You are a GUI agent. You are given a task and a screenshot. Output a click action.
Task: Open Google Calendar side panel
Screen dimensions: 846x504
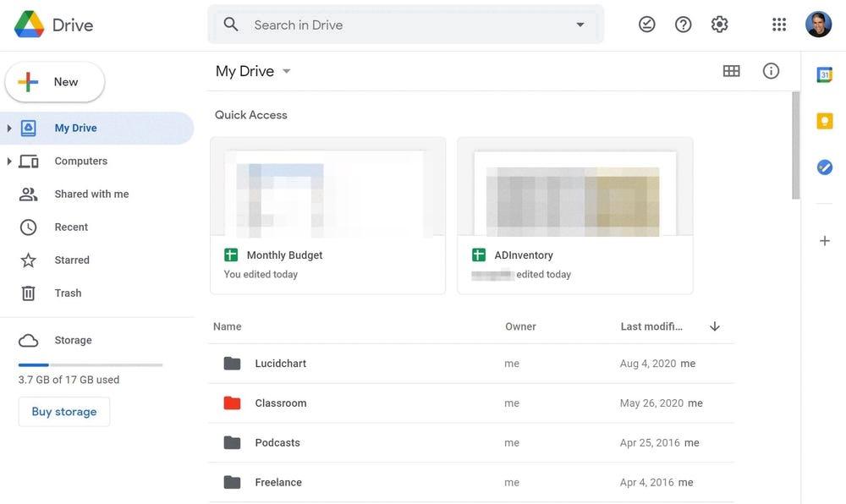824,75
